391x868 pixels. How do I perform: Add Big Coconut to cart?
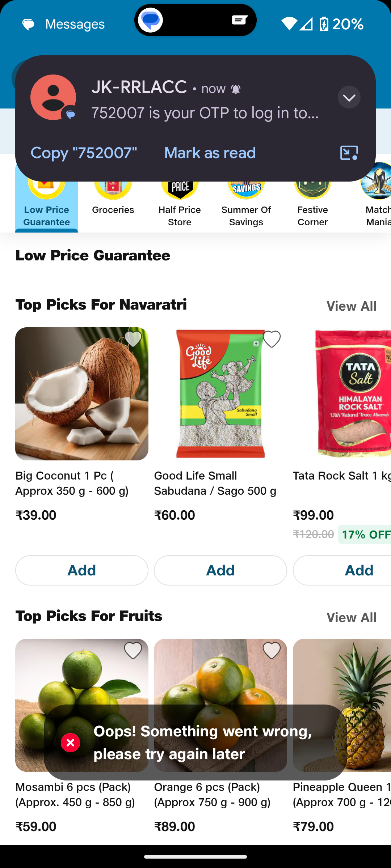82,570
